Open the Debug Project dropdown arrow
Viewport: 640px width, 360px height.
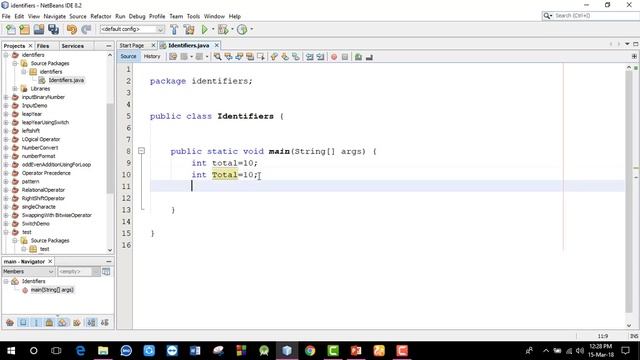(x=232, y=29)
